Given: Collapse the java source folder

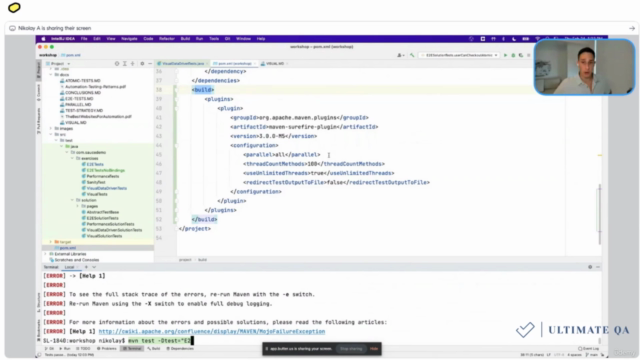Looking at the screenshot, I should [x=62, y=146].
